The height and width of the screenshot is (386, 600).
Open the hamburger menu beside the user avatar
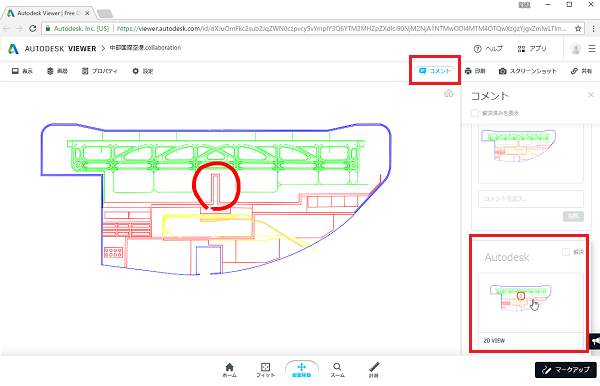click(x=592, y=49)
